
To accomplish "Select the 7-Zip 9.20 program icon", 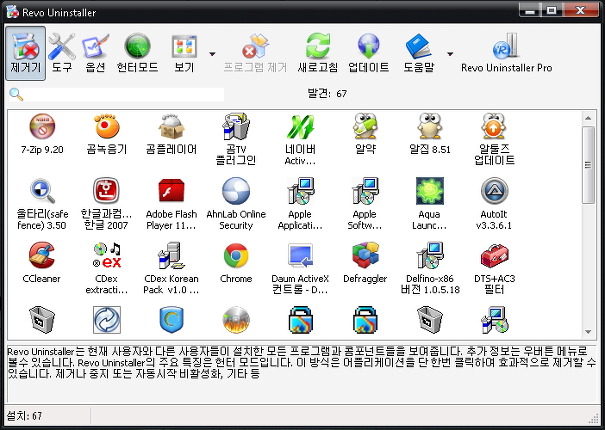I will pyautogui.click(x=42, y=126).
